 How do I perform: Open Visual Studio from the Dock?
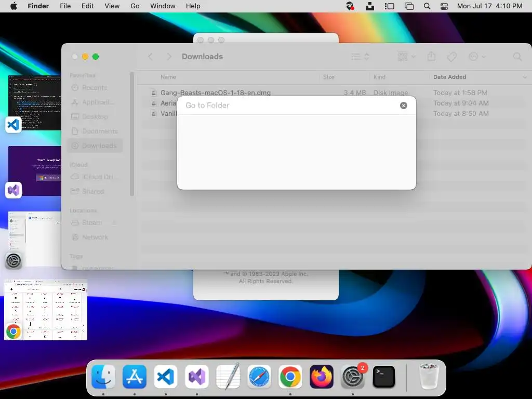pos(197,377)
